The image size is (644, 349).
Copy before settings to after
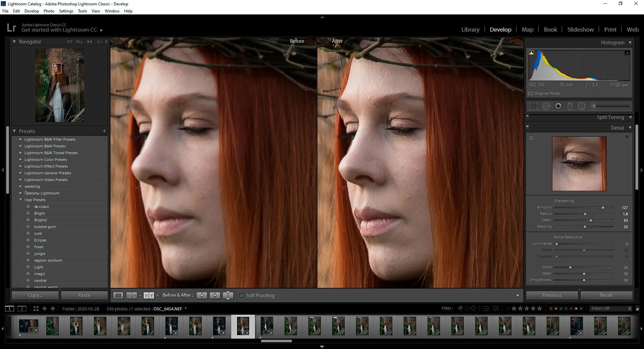[x=202, y=296]
